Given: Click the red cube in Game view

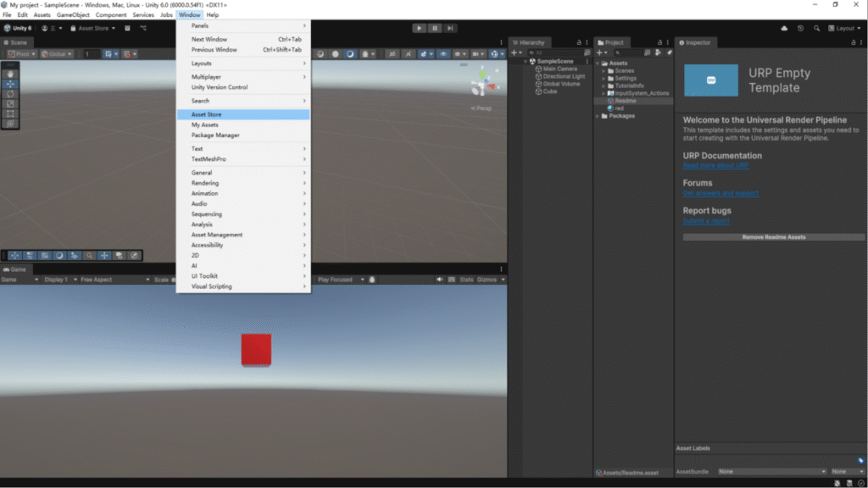Looking at the screenshot, I should click(x=256, y=349).
